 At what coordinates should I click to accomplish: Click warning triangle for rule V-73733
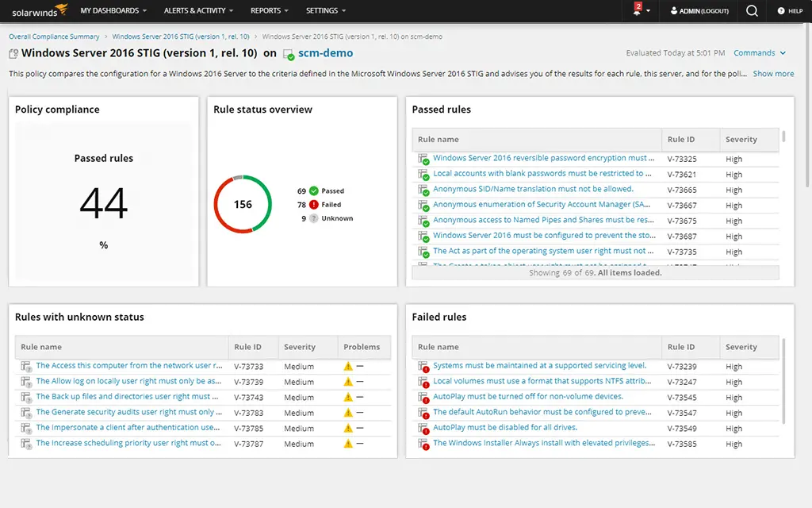point(348,367)
